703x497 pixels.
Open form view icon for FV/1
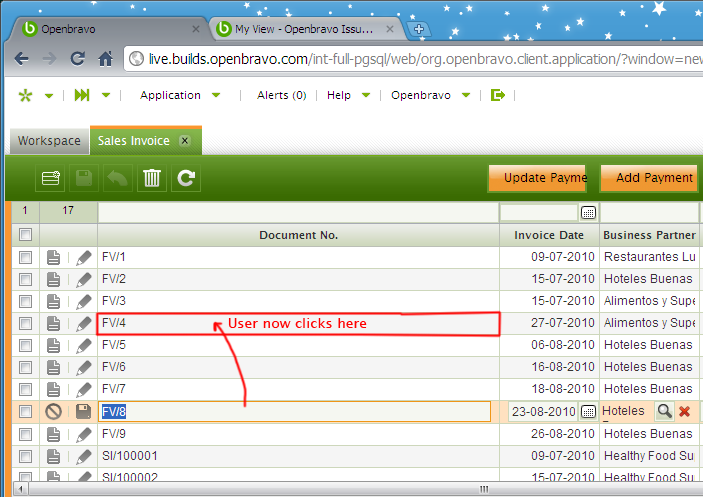[x=53, y=257]
